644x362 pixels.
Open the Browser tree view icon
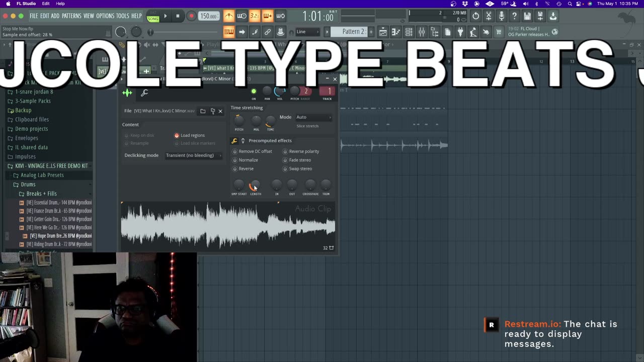435,32
